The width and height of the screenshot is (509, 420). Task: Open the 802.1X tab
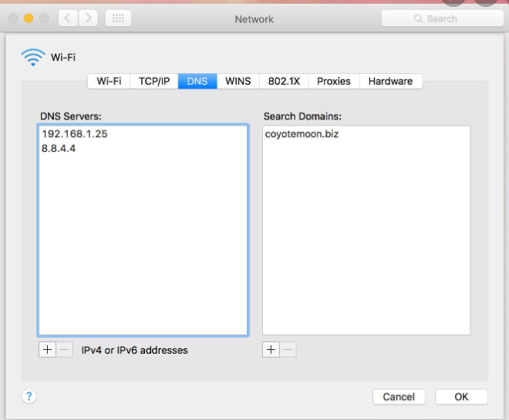click(284, 81)
